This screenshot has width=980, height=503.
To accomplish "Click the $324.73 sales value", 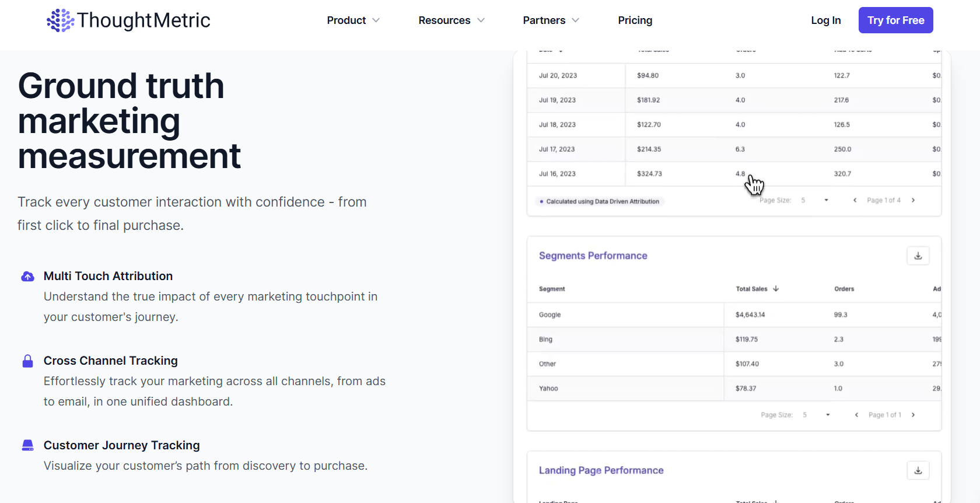I will tap(649, 173).
